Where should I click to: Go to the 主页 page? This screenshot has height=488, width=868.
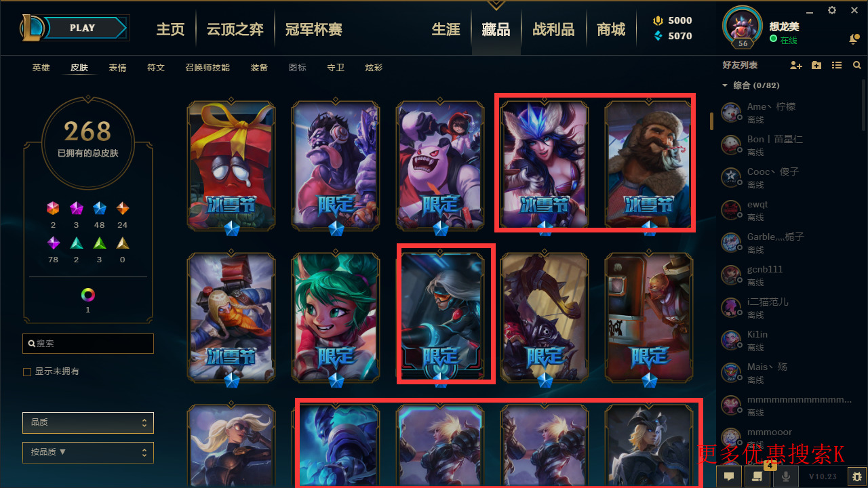[170, 29]
